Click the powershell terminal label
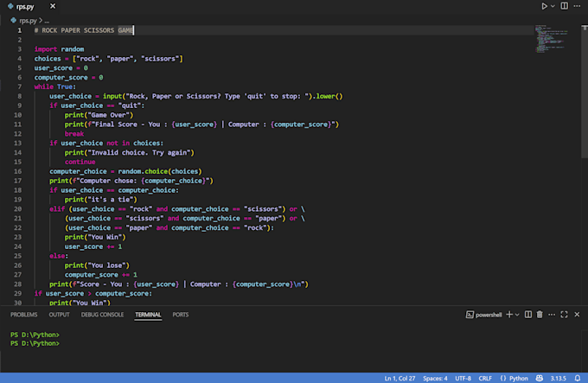 [489, 315]
